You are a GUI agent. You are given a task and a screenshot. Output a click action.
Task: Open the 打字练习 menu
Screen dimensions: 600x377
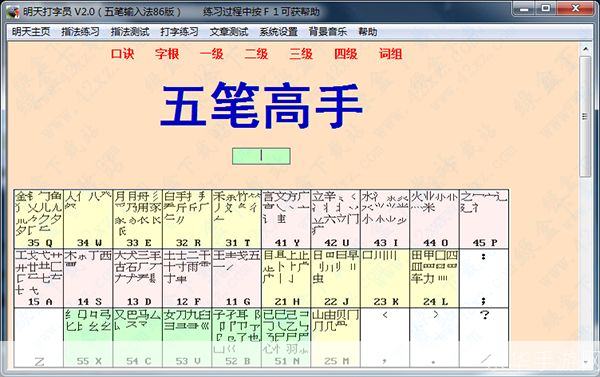click(179, 32)
